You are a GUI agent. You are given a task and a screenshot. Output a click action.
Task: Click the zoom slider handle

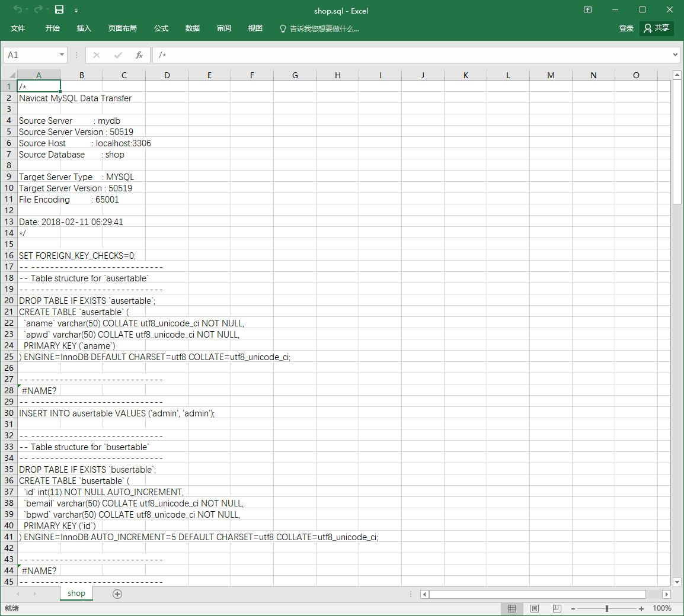(x=607, y=608)
